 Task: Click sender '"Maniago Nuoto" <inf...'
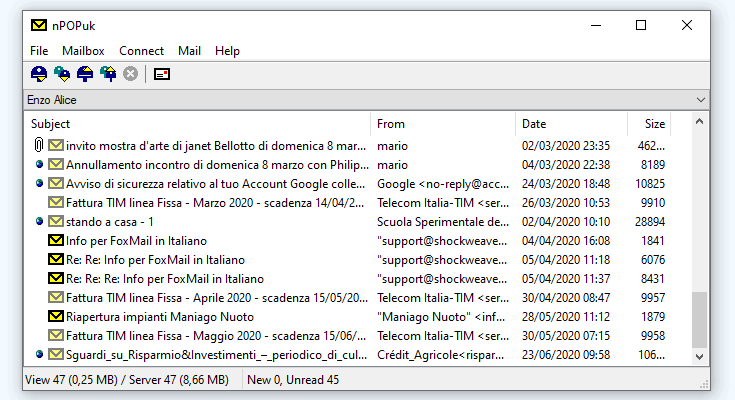(x=441, y=317)
